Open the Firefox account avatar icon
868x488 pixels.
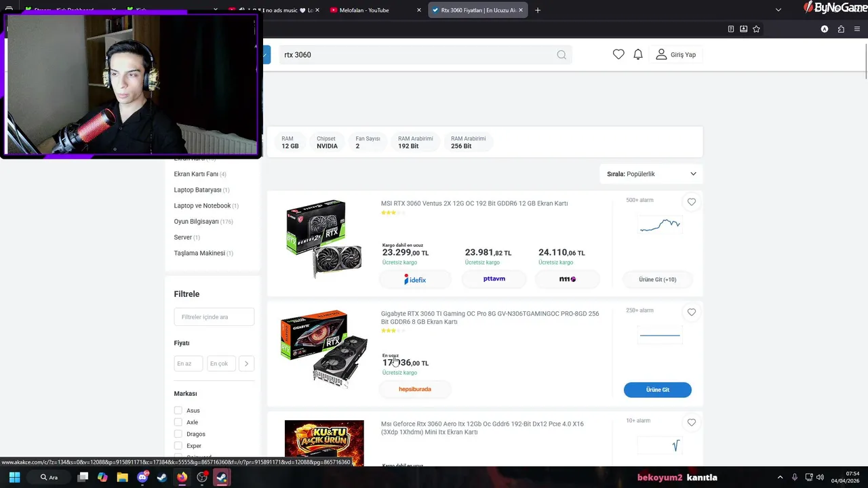coord(825,29)
